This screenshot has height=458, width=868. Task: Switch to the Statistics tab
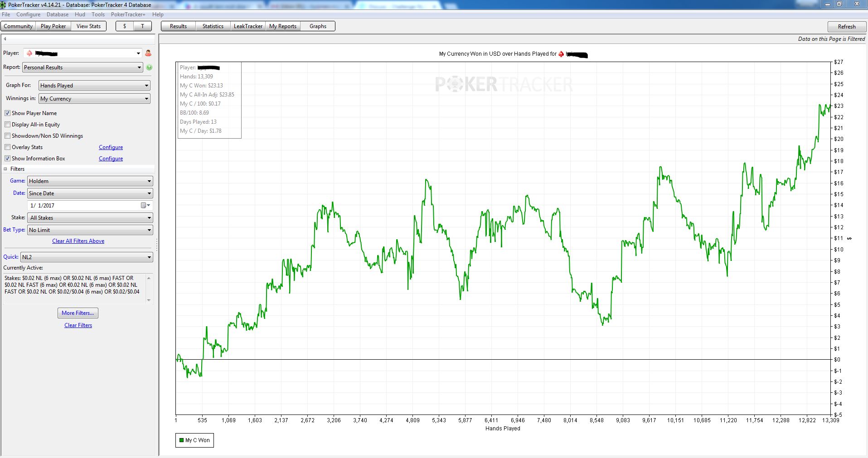(213, 26)
